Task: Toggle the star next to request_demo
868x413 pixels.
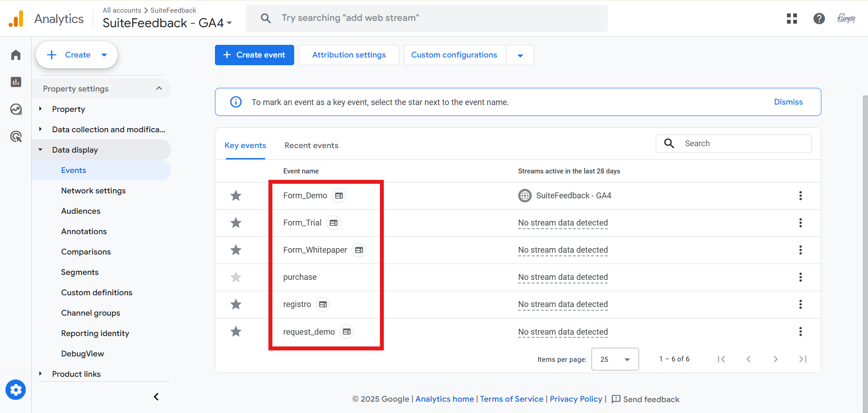Action: [x=236, y=331]
